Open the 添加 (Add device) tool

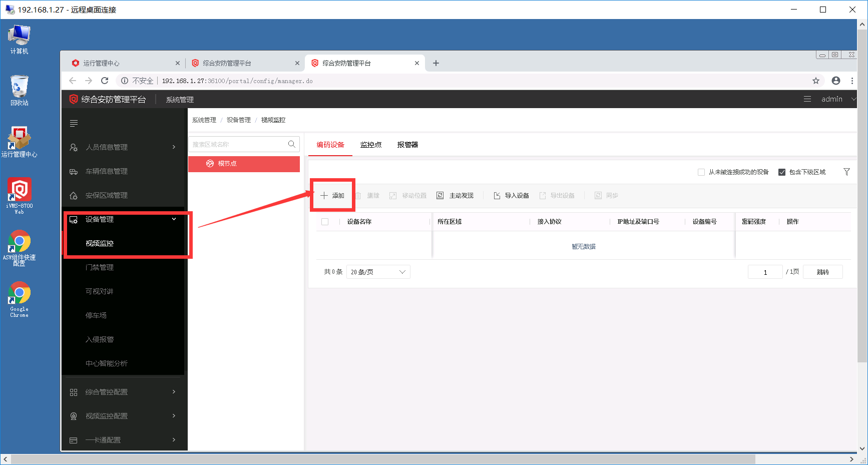[332, 195]
